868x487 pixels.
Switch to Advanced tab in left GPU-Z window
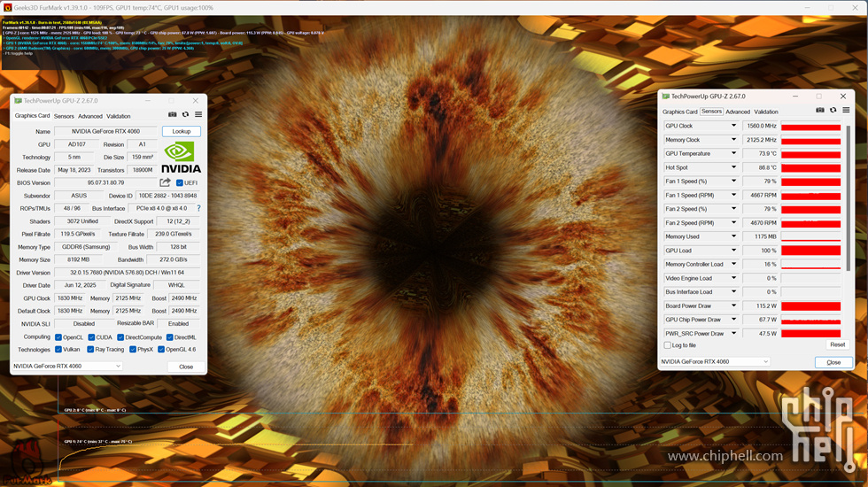pos(90,116)
